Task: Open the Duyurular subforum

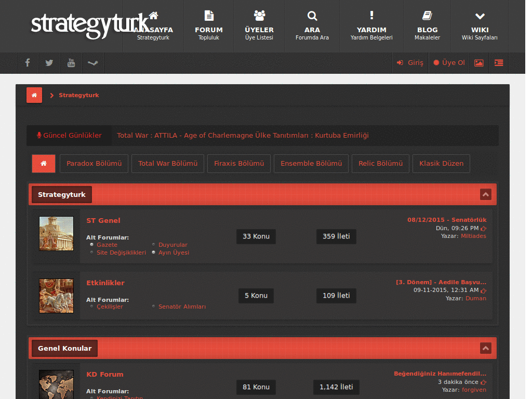Action: pyautogui.click(x=172, y=245)
